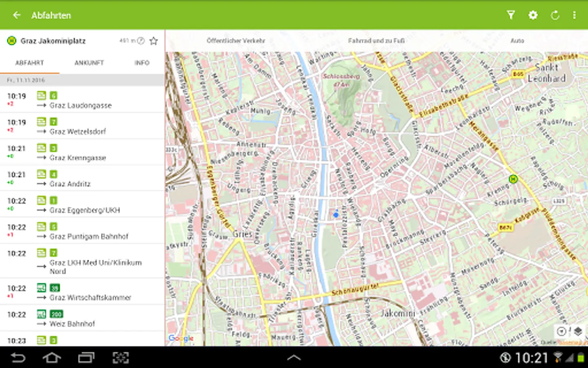Select the Auto map mode
Viewport: 588px width, 368px height.
(x=517, y=40)
